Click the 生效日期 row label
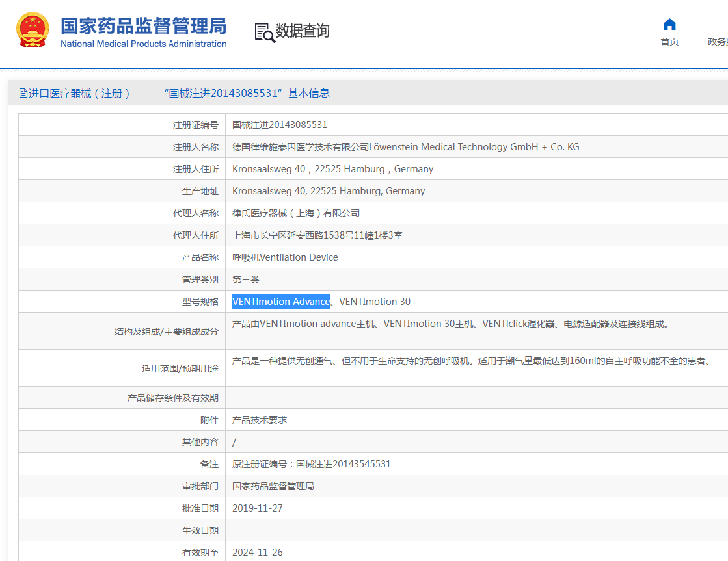This screenshot has width=728, height=561. pos(200,531)
